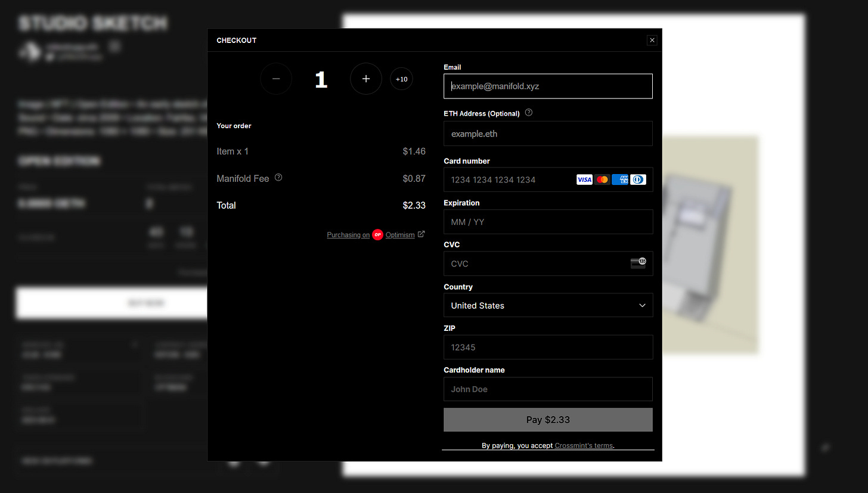Decrease quantity with the minus button
Screen dimensions: 868x493
276,79
